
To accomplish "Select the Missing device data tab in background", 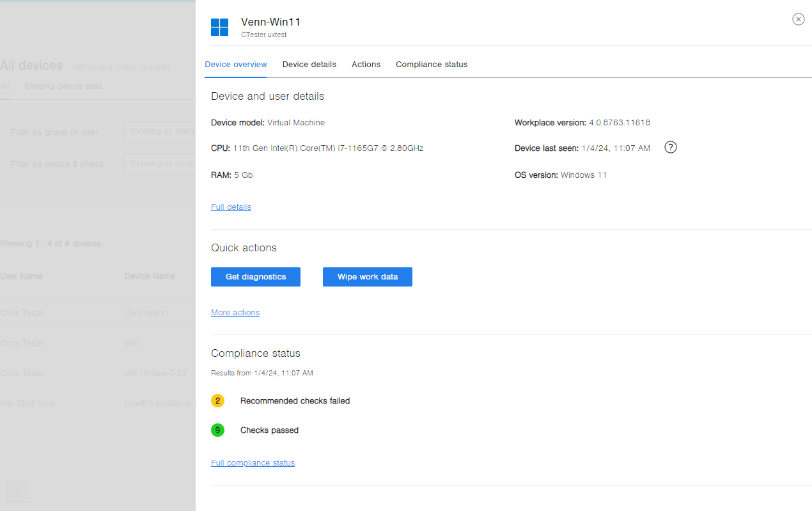I will pos(63,86).
